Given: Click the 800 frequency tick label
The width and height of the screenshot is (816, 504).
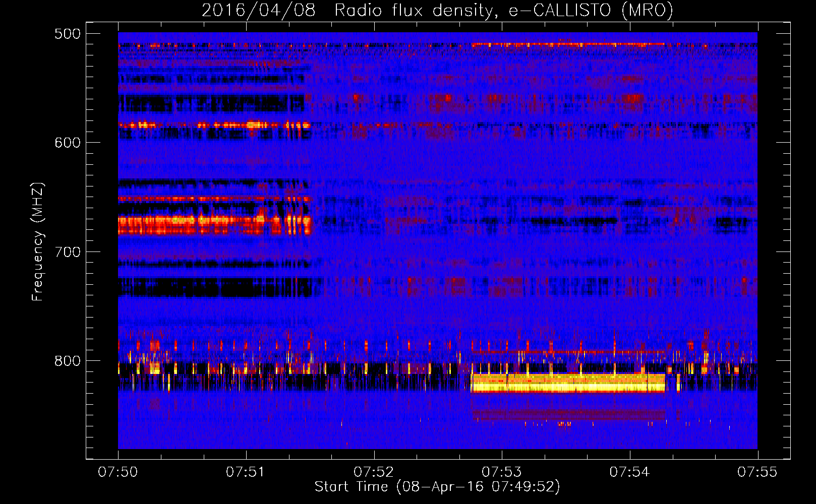Looking at the screenshot, I should click(x=67, y=361).
